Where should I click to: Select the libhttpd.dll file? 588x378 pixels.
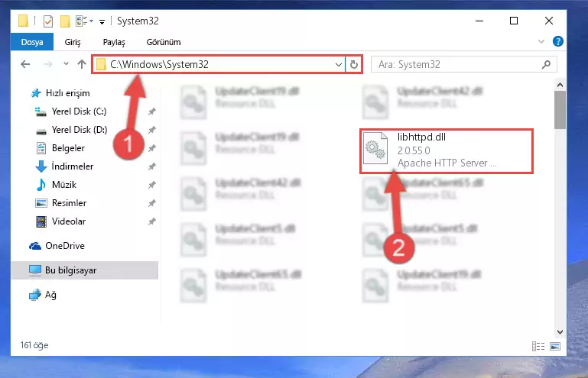point(447,151)
